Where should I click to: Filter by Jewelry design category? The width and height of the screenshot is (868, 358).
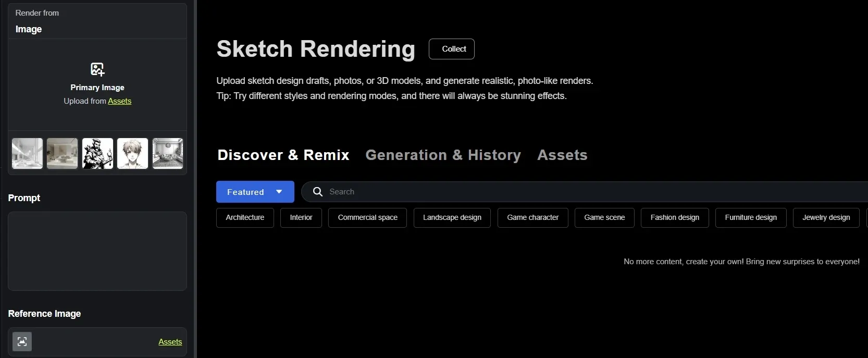(x=826, y=217)
